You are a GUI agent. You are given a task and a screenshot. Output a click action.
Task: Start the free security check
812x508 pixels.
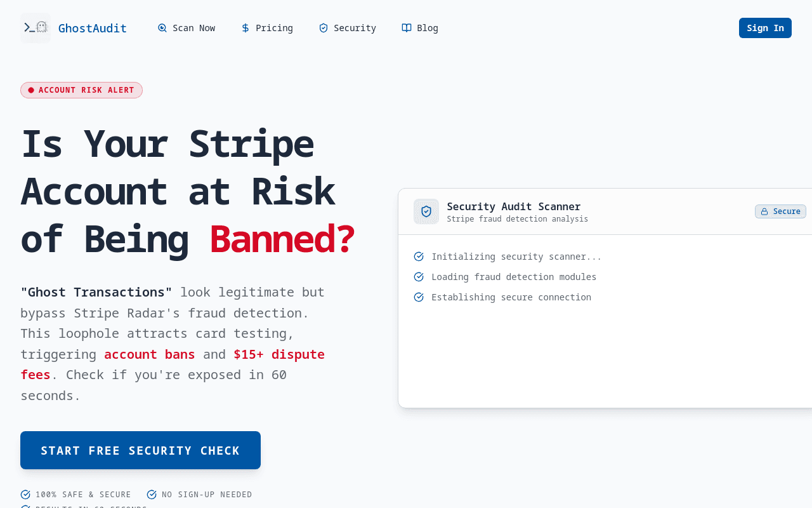click(x=140, y=450)
